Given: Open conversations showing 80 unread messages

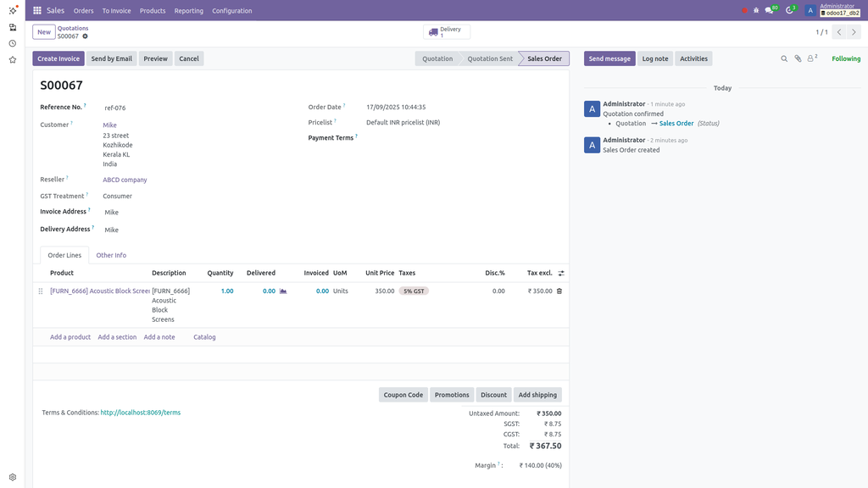Looking at the screenshot, I should click(x=770, y=10).
